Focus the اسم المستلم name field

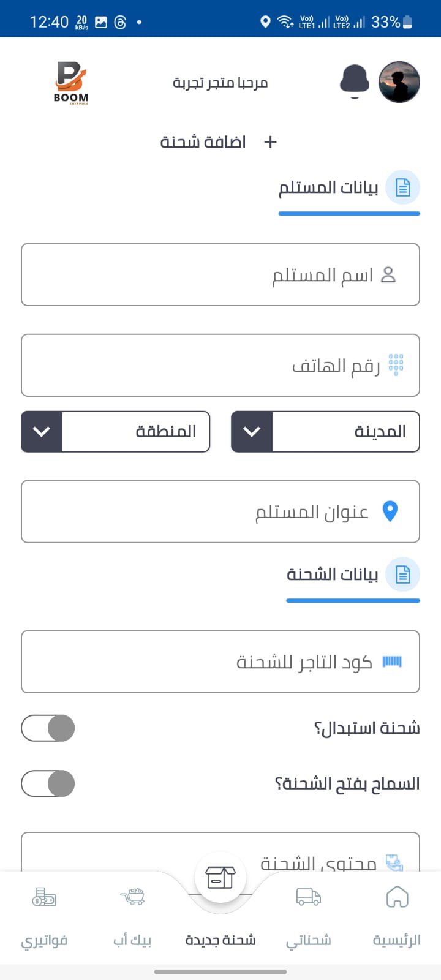coord(221,275)
